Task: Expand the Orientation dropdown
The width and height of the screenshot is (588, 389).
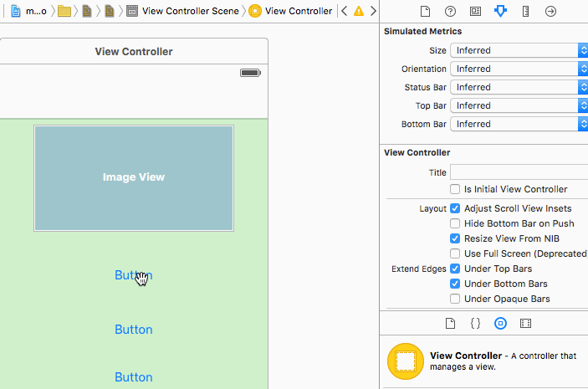Action: (519, 69)
